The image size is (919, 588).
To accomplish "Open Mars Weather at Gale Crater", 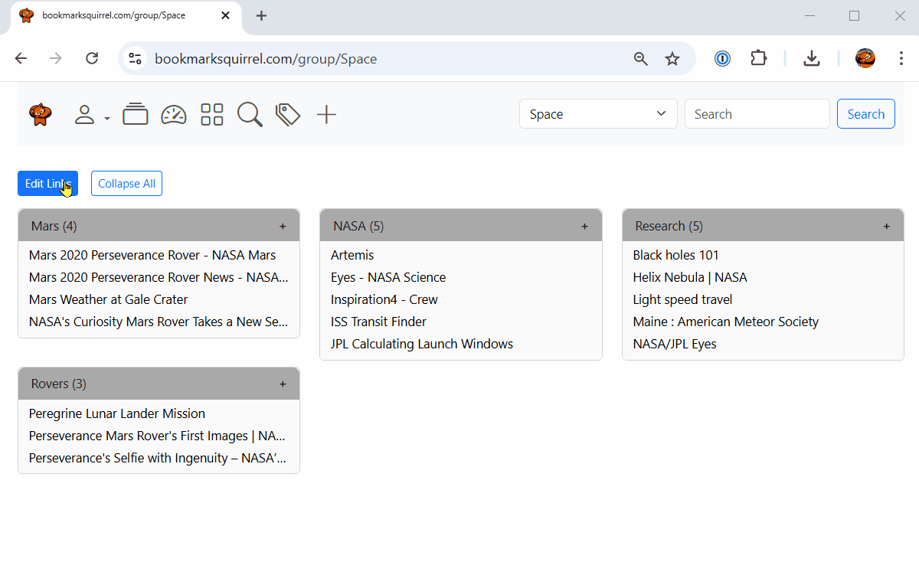I will point(108,299).
